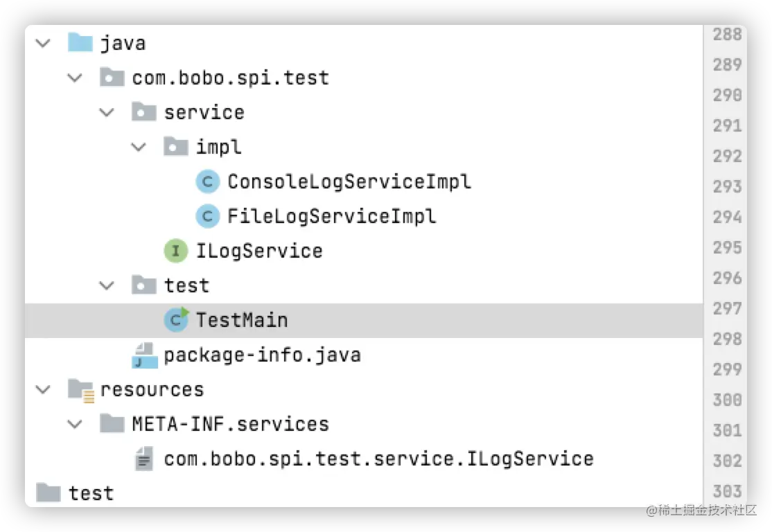Collapse the java source folder
772x532 pixels.
pyautogui.click(x=44, y=44)
